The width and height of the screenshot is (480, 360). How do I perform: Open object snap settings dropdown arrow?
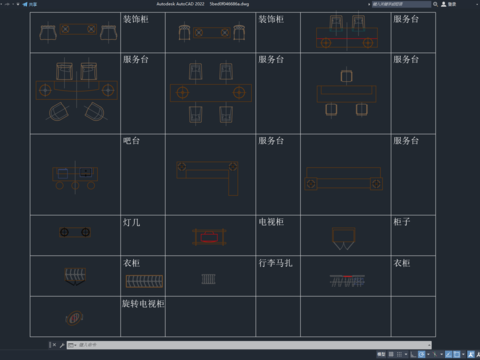463,354
